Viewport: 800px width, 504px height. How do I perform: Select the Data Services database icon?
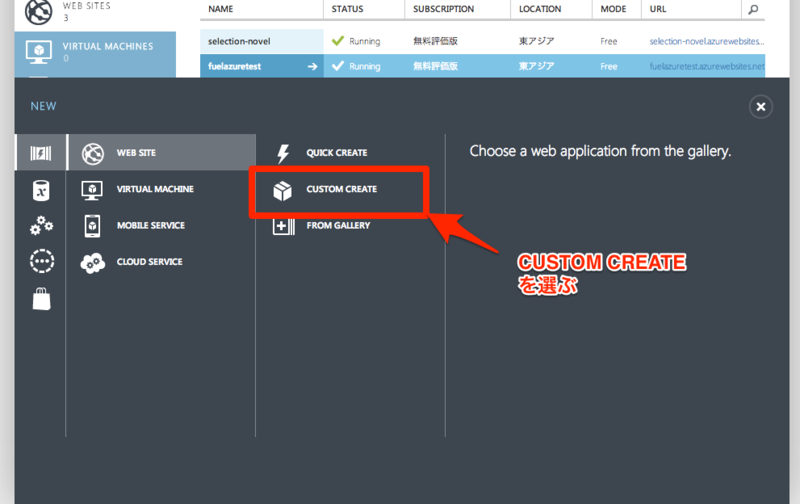(41, 190)
